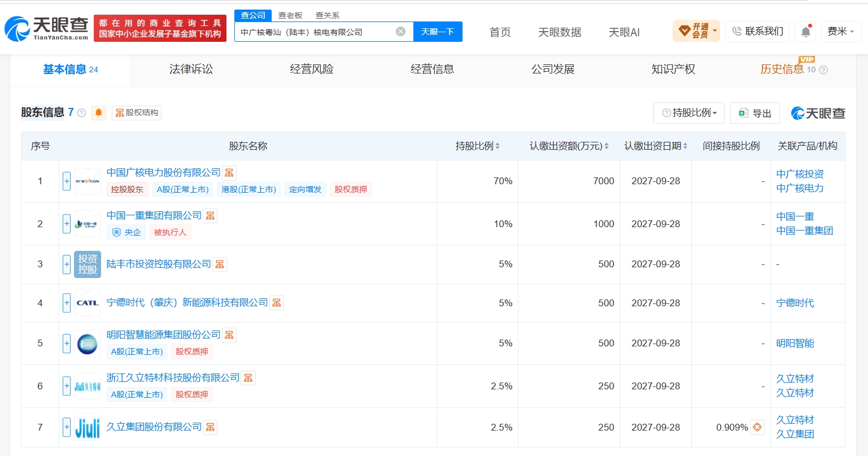Expand the 中国一重集团 row plus button

point(67,224)
